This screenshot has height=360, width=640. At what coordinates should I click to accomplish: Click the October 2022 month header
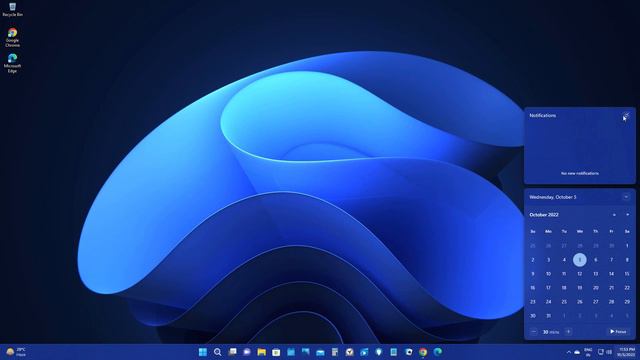pos(544,215)
